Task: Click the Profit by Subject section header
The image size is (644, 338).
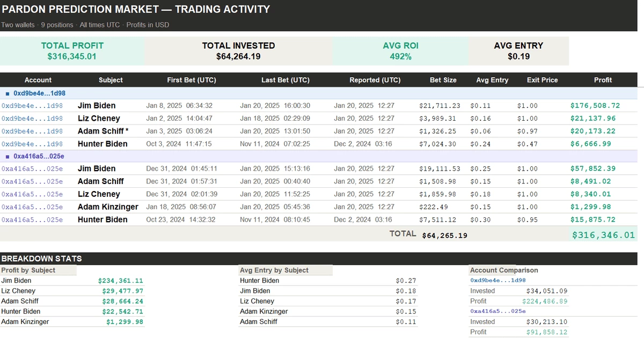Action: 28,270
